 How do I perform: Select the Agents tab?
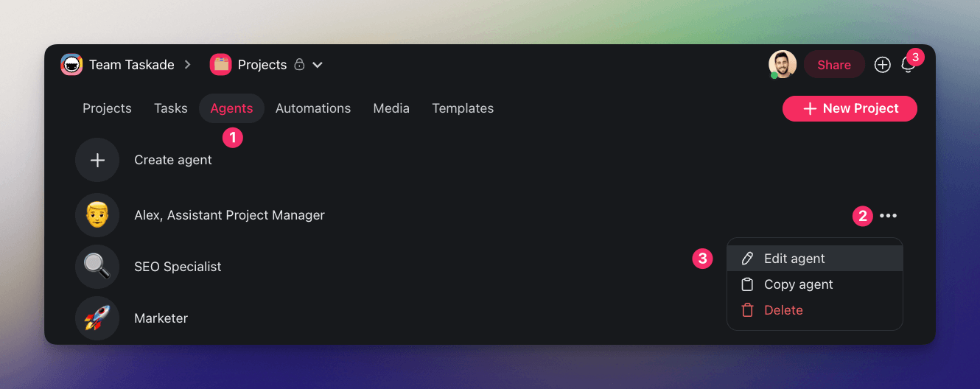pyautogui.click(x=231, y=108)
